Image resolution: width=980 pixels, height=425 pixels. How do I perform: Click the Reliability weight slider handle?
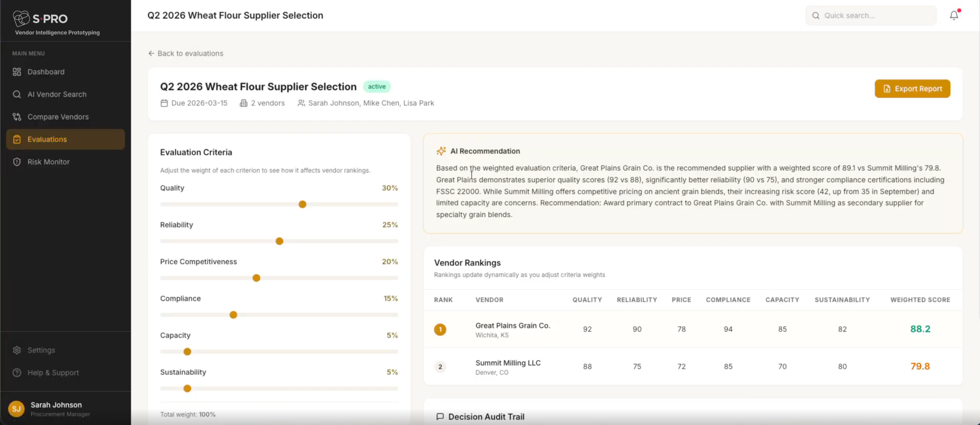tap(279, 241)
